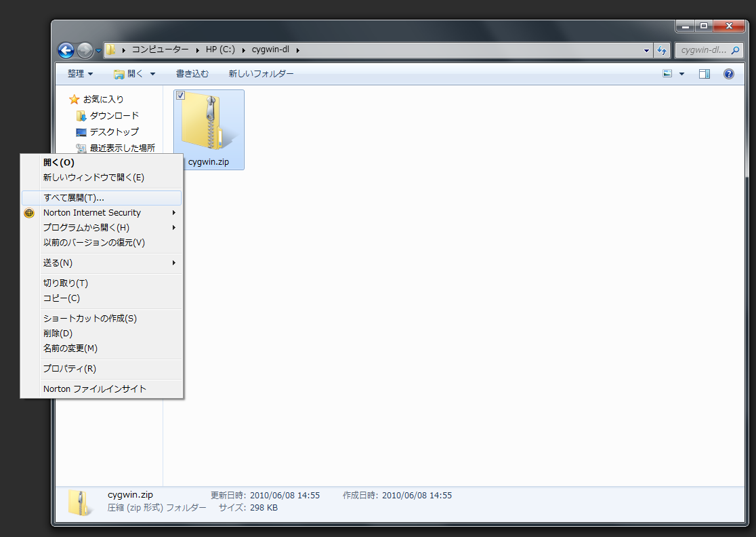Viewport: 756px width, 537px height.
Task: Click the change view icon
Action: click(667, 74)
